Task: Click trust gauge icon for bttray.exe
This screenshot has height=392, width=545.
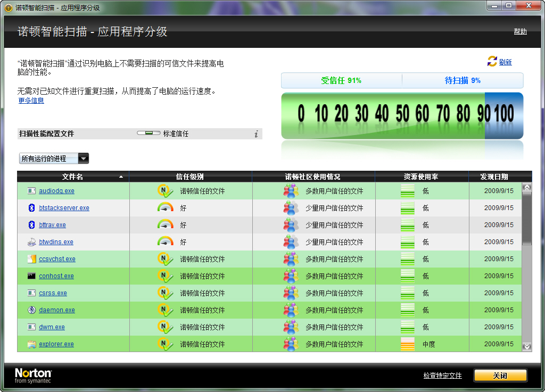Action: (166, 224)
